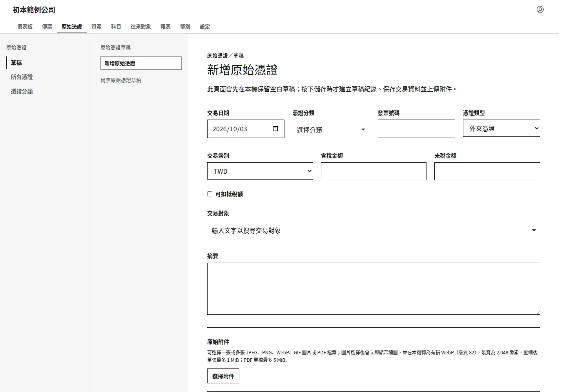This screenshot has width=565, height=392.
Task: Go to the 儀表板 tab
Action: (25, 27)
